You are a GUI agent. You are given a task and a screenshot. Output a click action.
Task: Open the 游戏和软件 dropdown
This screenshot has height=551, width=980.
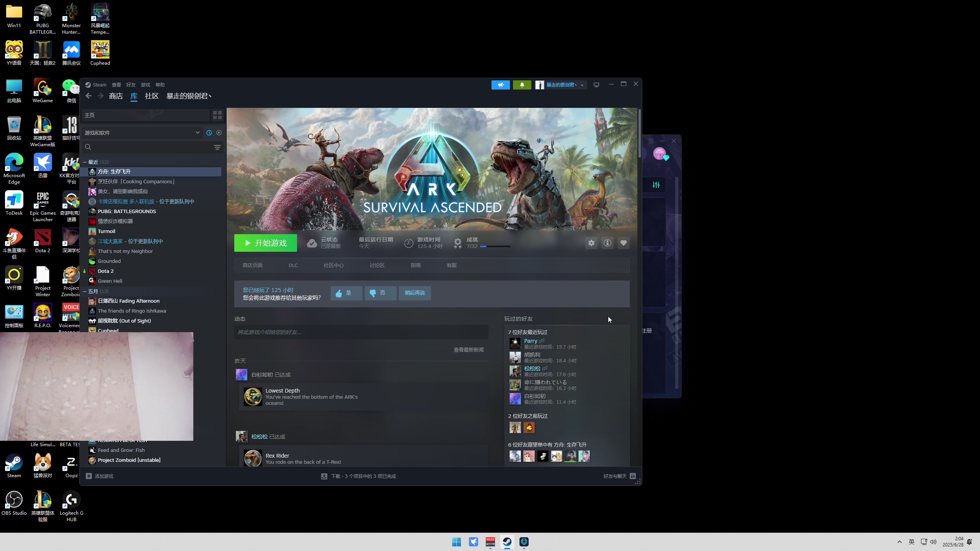click(142, 133)
